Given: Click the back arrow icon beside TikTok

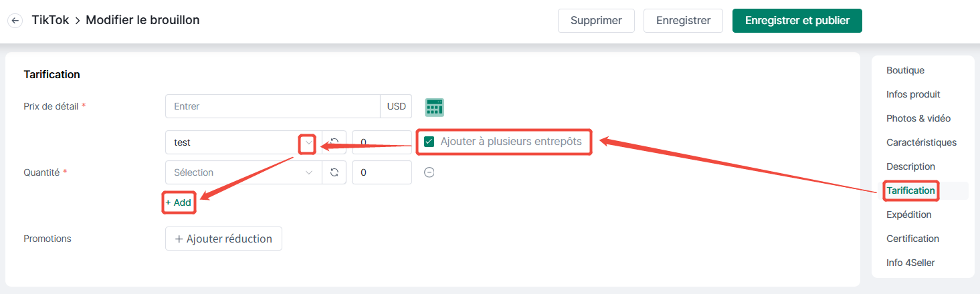Looking at the screenshot, I should [15, 21].
